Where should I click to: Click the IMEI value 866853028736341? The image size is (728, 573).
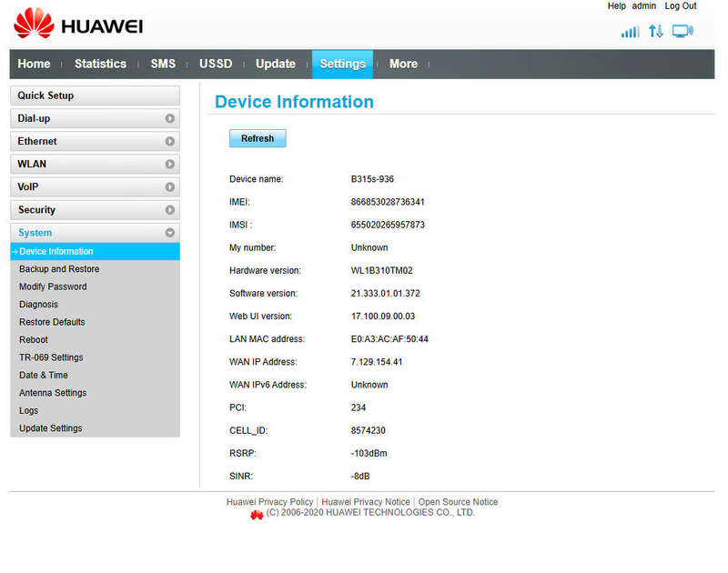click(x=388, y=202)
